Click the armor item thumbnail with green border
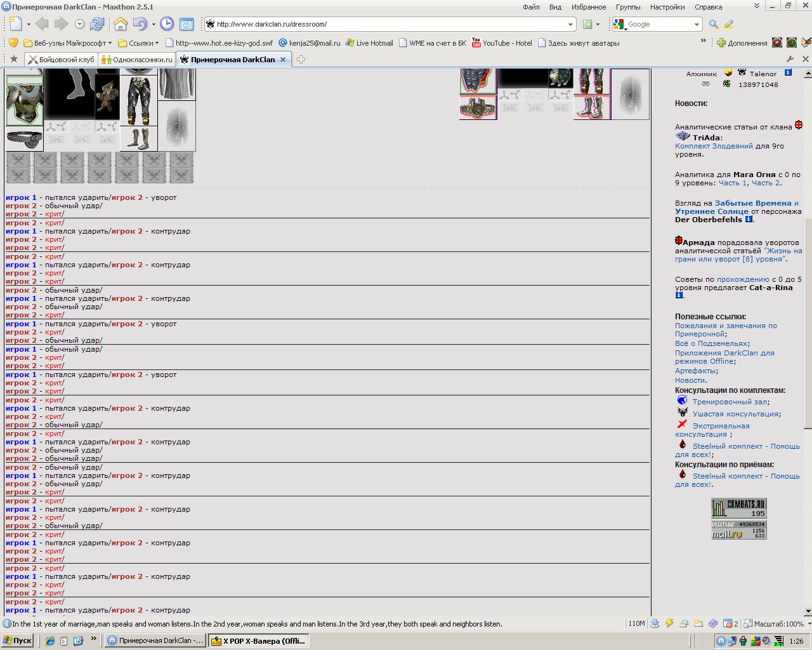812x650 pixels. pos(24,101)
